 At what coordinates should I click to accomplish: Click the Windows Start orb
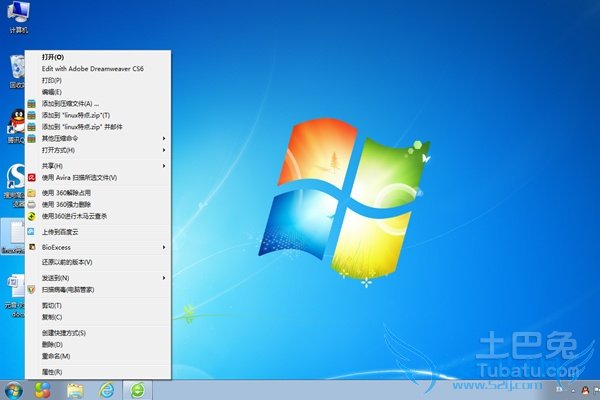coord(13,389)
